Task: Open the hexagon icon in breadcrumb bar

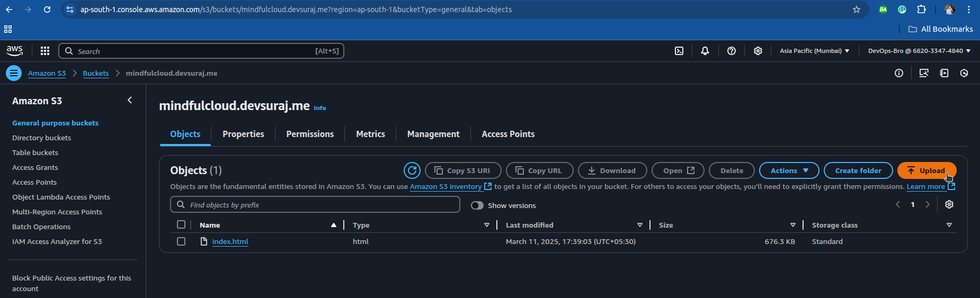Action: (x=964, y=73)
